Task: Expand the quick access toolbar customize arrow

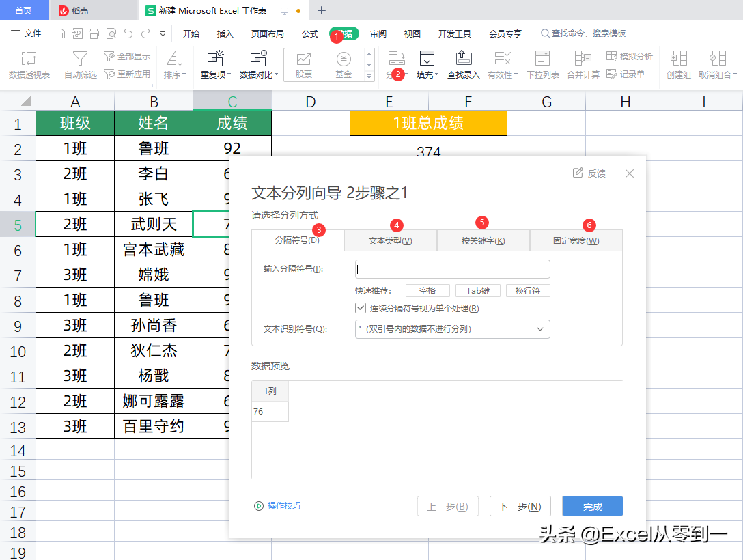Action: pyautogui.click(x=163, y=33)
